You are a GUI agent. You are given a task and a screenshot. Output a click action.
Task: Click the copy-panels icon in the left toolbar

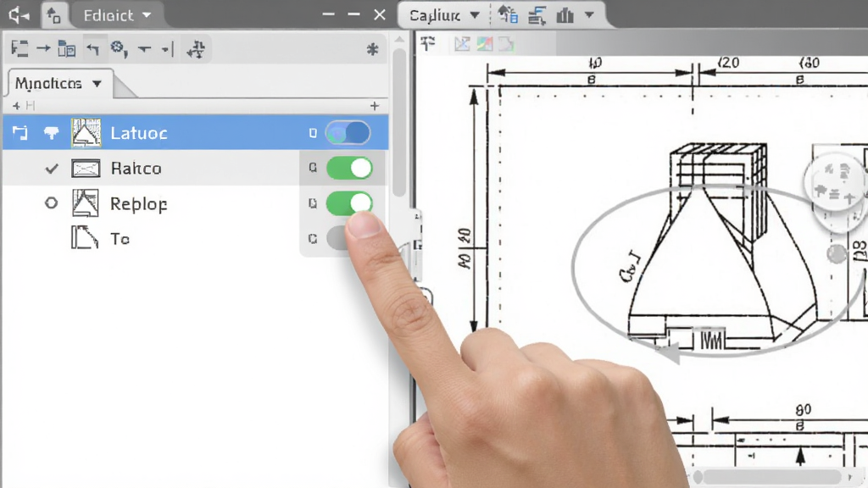[x=66, y=48]
